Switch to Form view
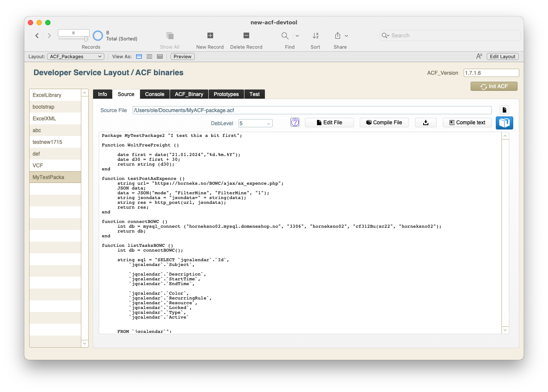 (139, 56)
